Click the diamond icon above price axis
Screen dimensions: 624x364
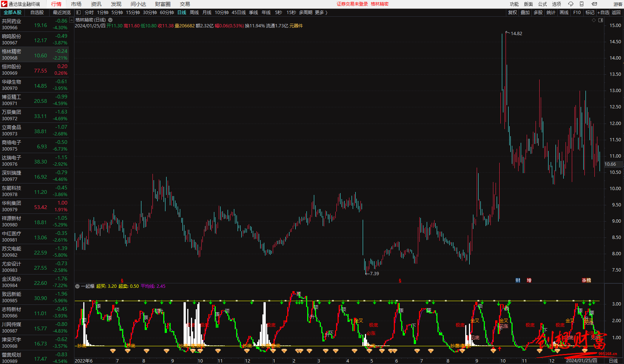(x=594, y=20)
